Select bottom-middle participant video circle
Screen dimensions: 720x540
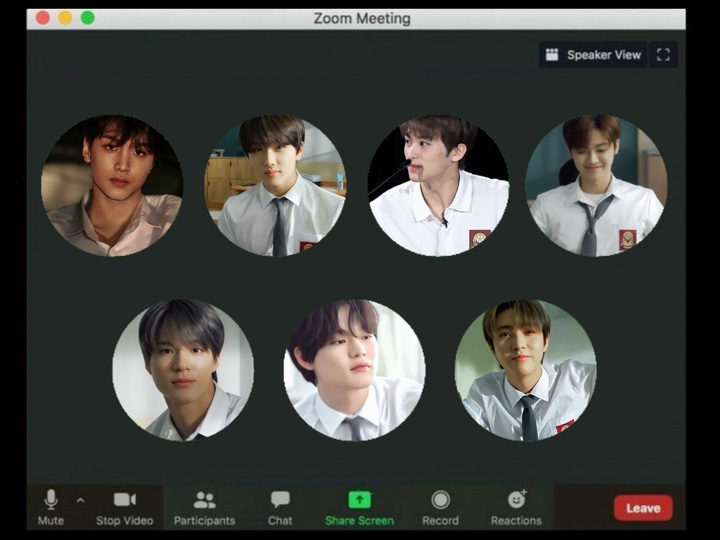pos(354,370)
